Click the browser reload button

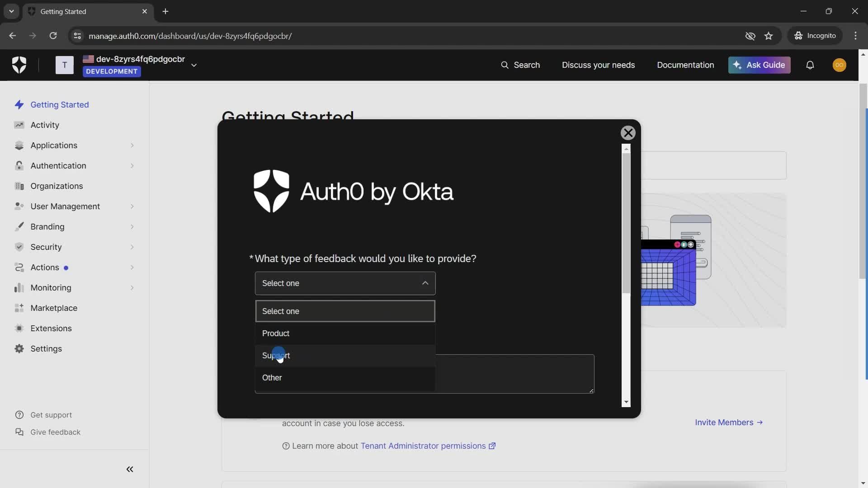click(53, 36)
